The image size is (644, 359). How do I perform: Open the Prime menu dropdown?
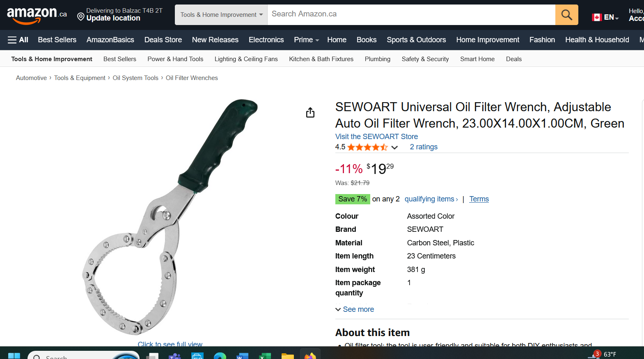click(306, 40)
